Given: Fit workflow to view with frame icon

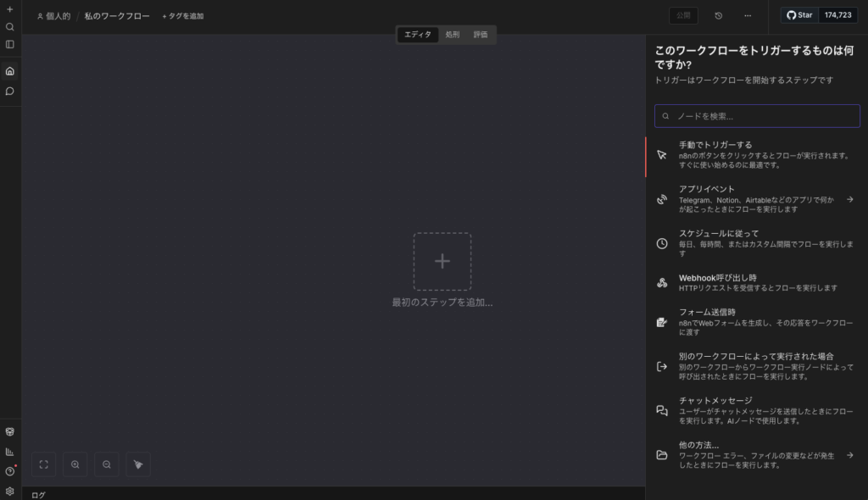Looking at the screenshot, I should [44, 464].
